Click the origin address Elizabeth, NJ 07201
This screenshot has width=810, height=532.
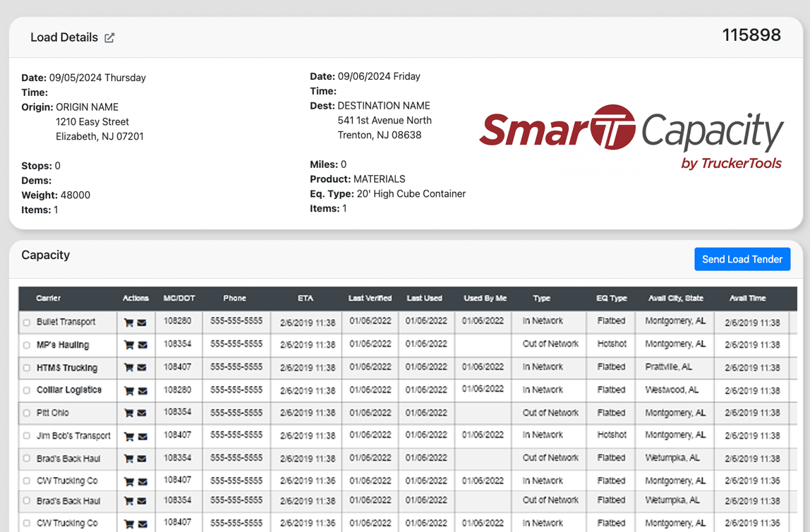(99, 136)
